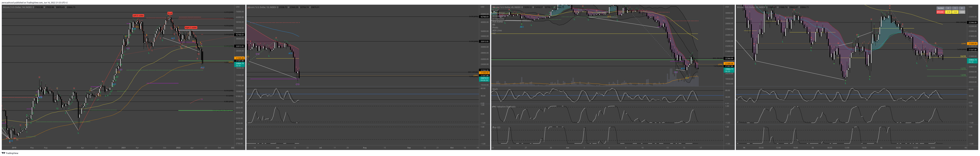Click the yellow '-0.62' cell in the table
The height and width of the screenshot is (156, 980).
(x=955, y=12)
